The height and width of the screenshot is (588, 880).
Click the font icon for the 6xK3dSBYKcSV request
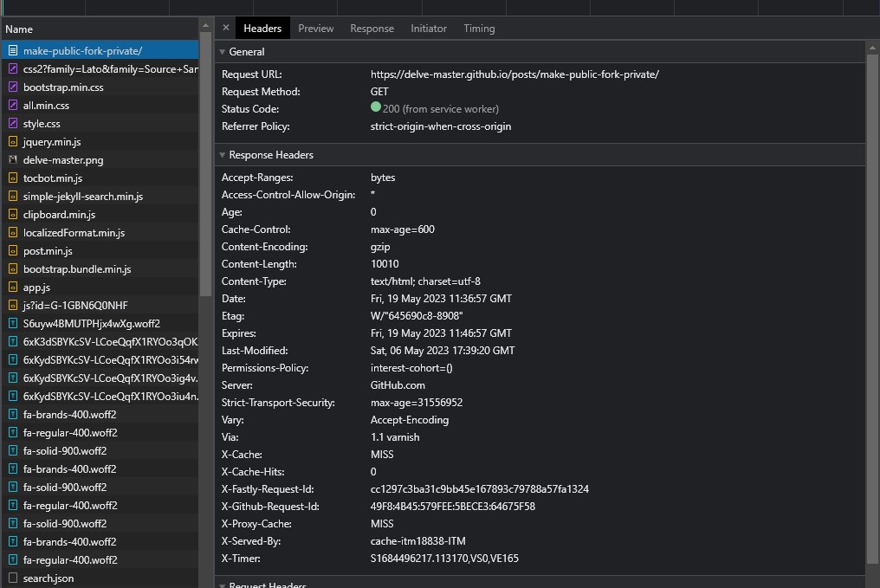(x=13, y=342)
